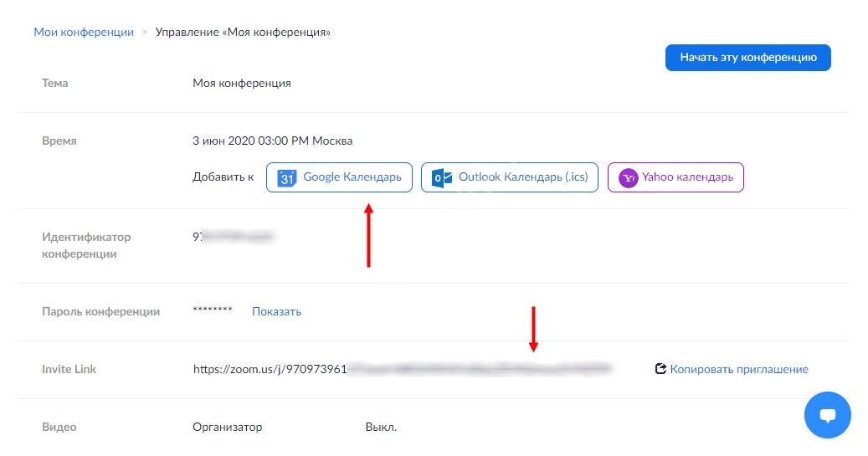Screen dimensions: 868x456
Task: Click the blurred conference ID number
Action: [x=233, y=237]
